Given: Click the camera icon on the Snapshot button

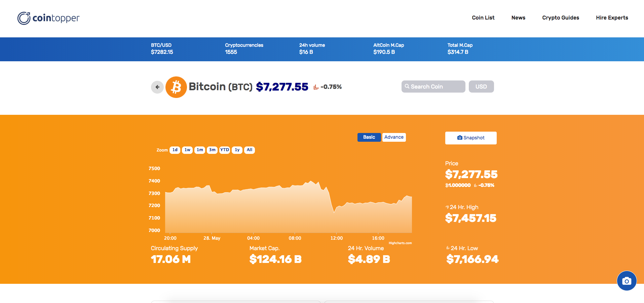Looking at the screenshot, I should (459, 138).
